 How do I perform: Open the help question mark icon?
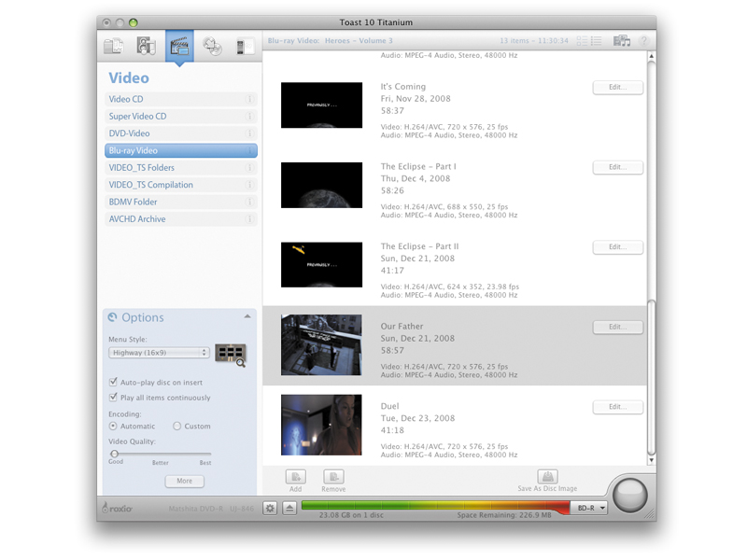(x=643, y=41)
